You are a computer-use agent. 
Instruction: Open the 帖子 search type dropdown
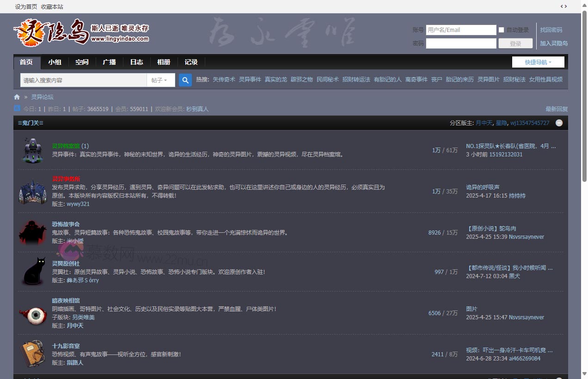[160, 80]
